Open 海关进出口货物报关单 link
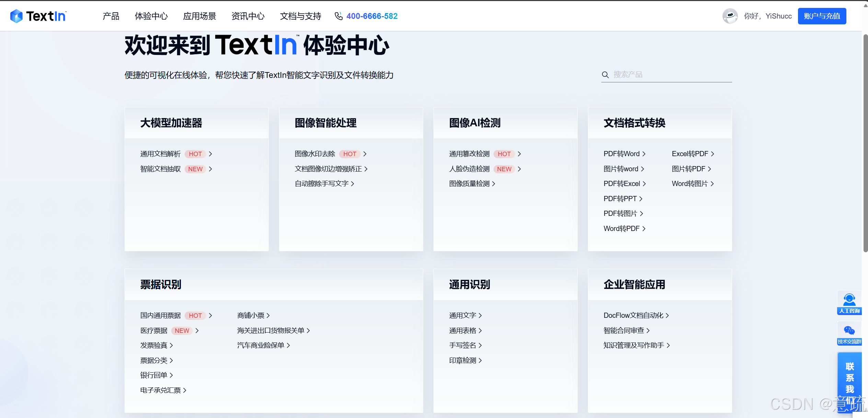This screenshot has height=418, width=868. click(271, 331)
